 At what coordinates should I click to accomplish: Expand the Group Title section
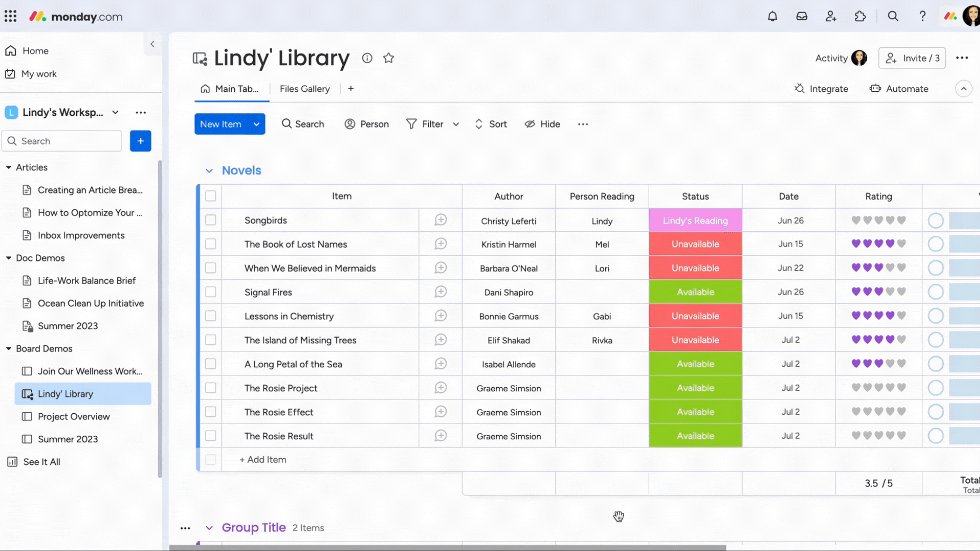(x=209, y=528)
